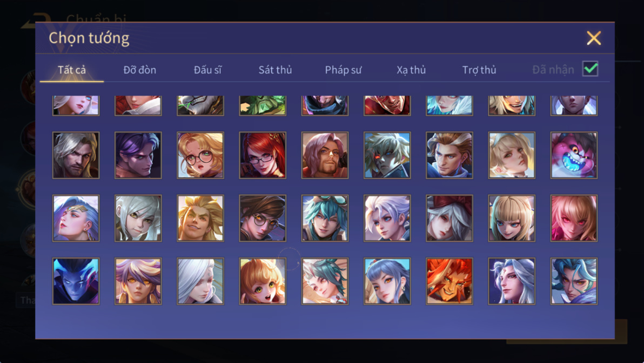This screenshot has height=363, width=644.
Task: Select the purple-haired dark hero portrait
Action: click(x=138, y=155)
